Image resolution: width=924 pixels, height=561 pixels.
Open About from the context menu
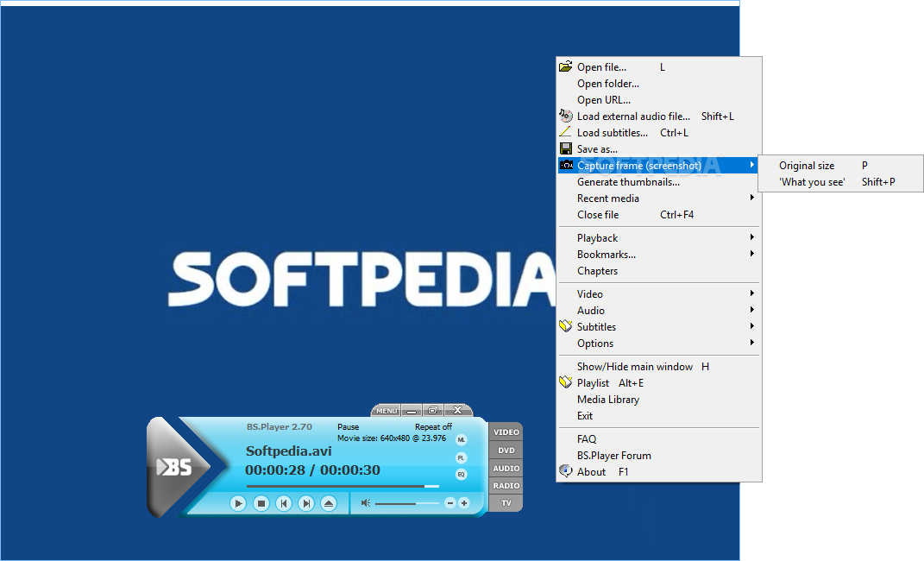point(659,472)
